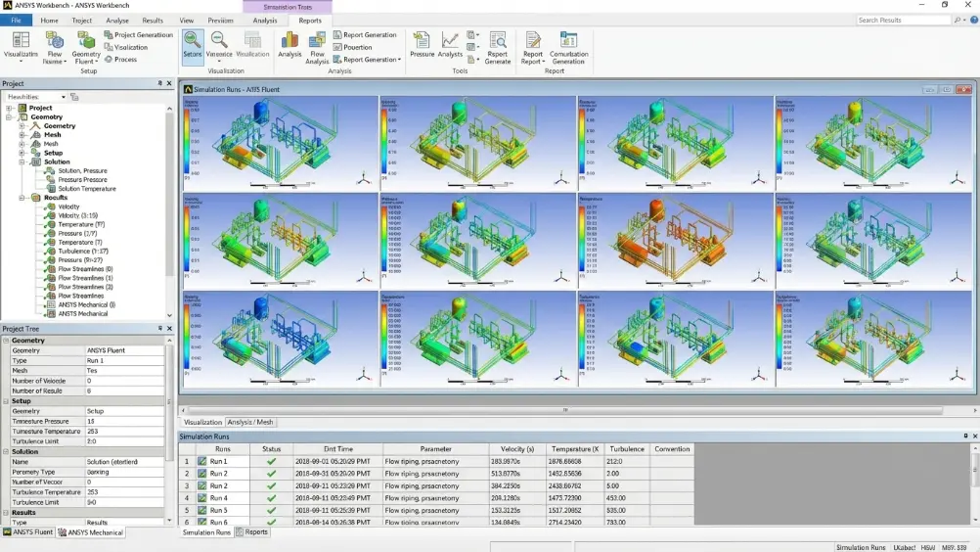Collapse the top-level Geometry node
This screenshot has width=980, height=552.
click(9, 116)
